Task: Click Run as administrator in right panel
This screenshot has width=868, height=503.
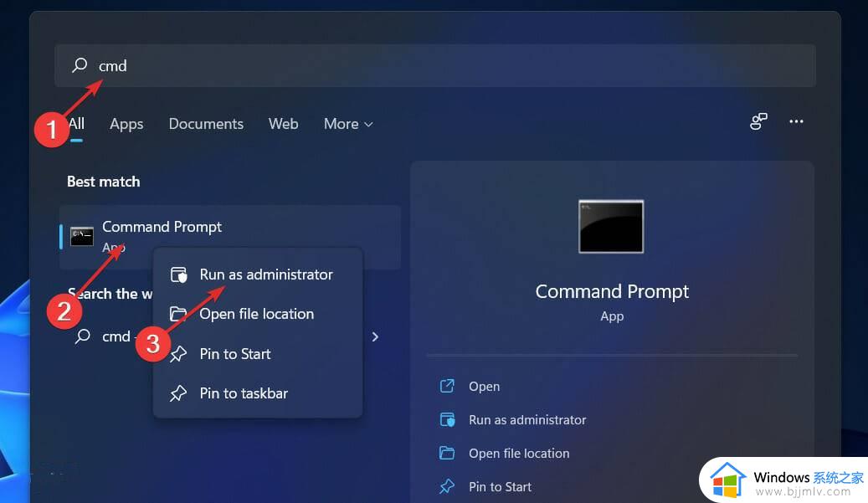Action: (x=527, y=420)
